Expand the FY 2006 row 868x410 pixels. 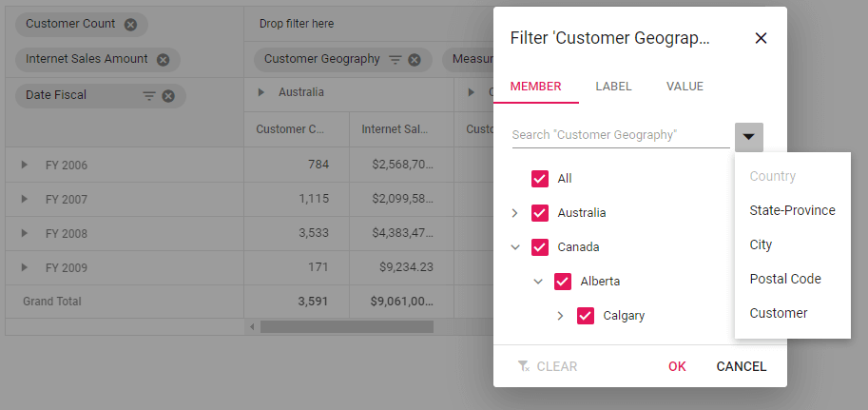click(25, 166)
